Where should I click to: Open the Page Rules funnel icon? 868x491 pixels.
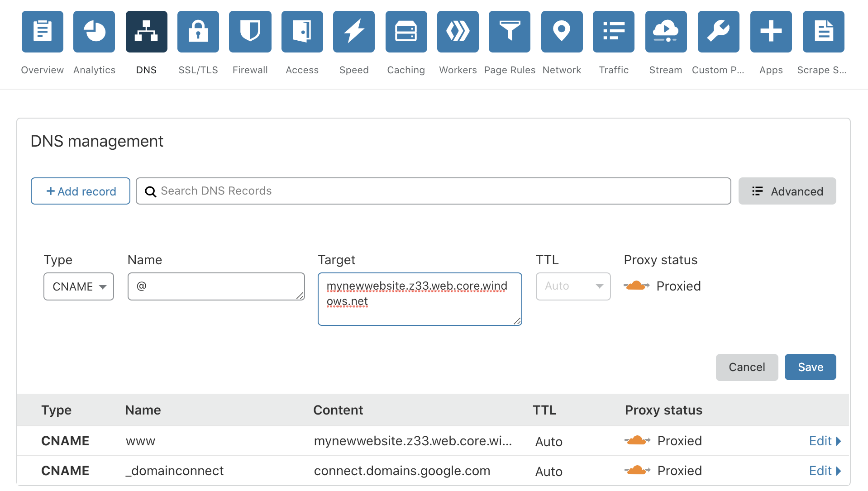(x=510, y=32)
